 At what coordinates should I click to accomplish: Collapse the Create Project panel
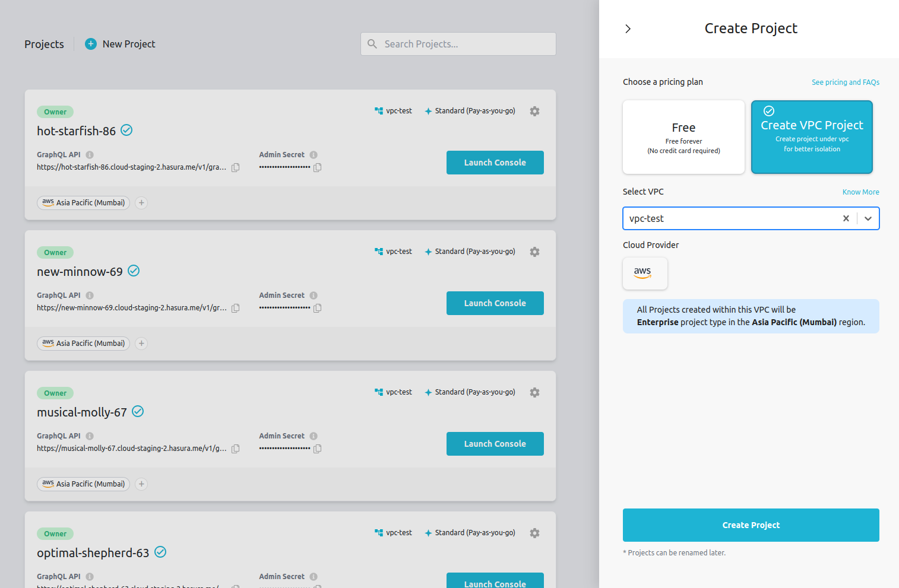pyautogui.click(x=628, y=28)
